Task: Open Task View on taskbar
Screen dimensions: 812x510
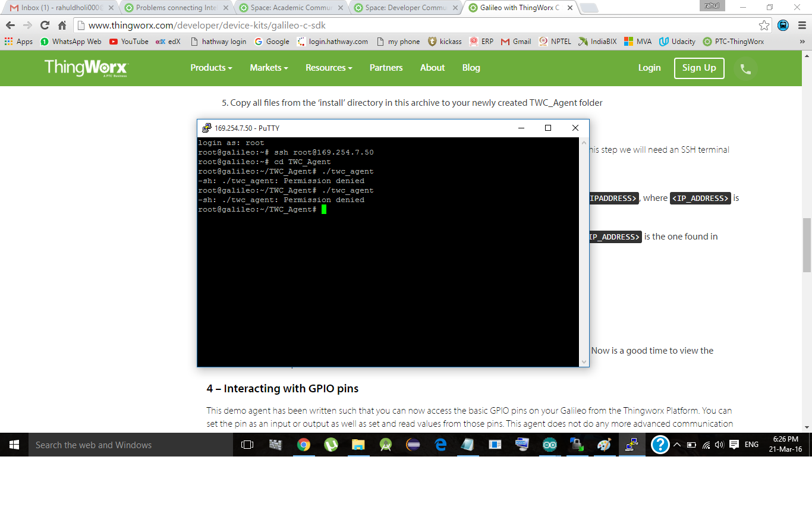Action: 247,445
